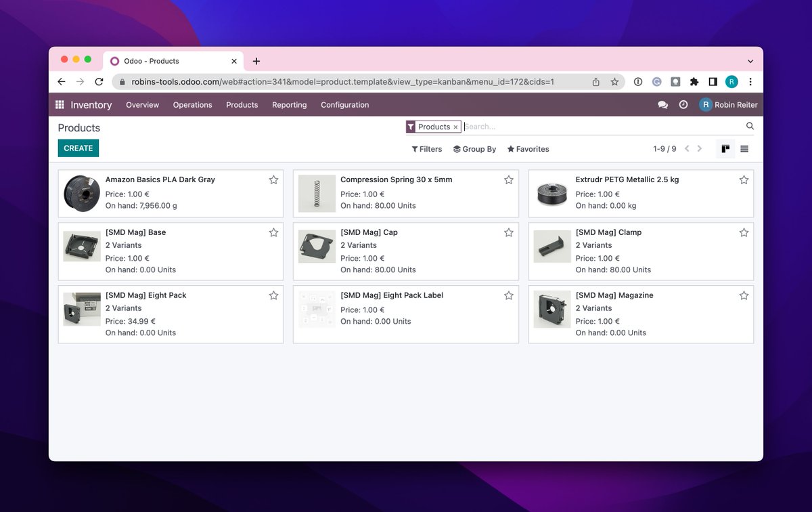
Task: Click the filament spool thumbnail of Amazon Basics PLA
Action: [82, 193]
